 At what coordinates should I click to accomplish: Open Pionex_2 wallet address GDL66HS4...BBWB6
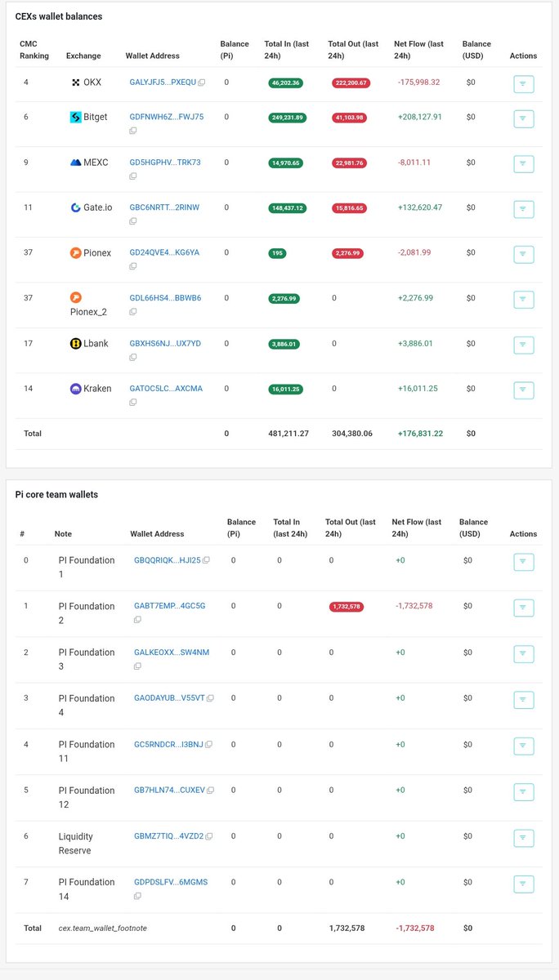pos(165,298)
